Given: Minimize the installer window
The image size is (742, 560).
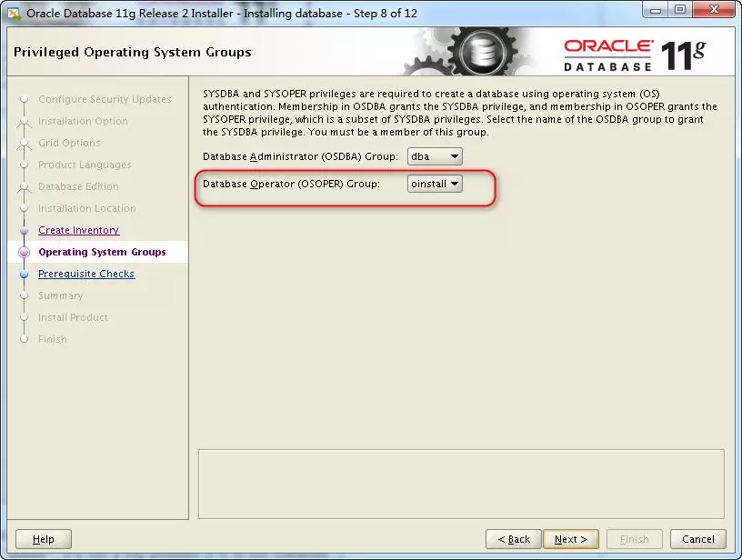Looking at the screenshot, I should (656, 10).
